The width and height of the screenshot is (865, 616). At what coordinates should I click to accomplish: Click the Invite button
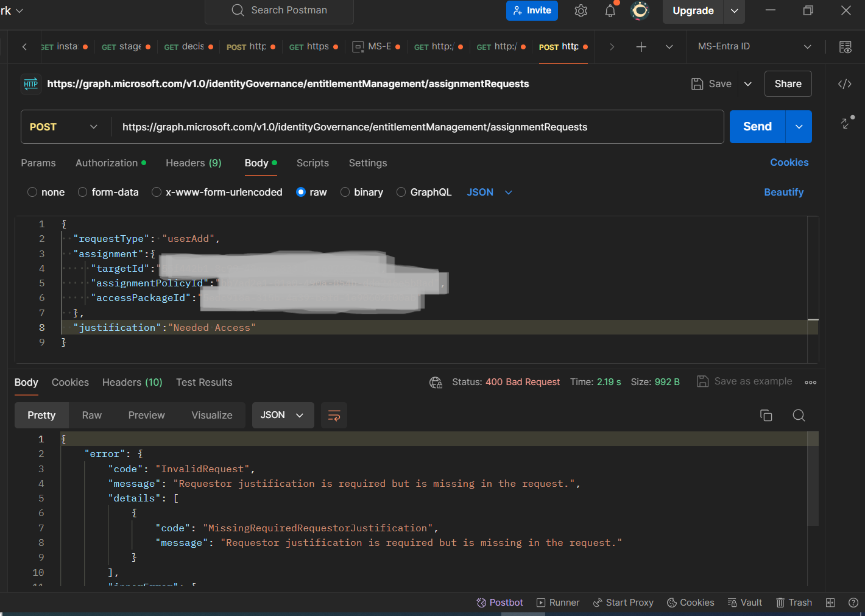click(532, 10)
